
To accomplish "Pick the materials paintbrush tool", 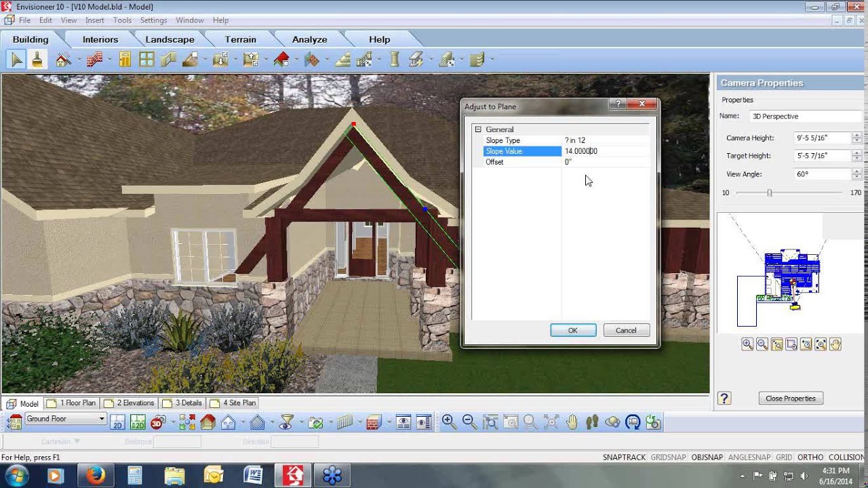I will 37,60.
